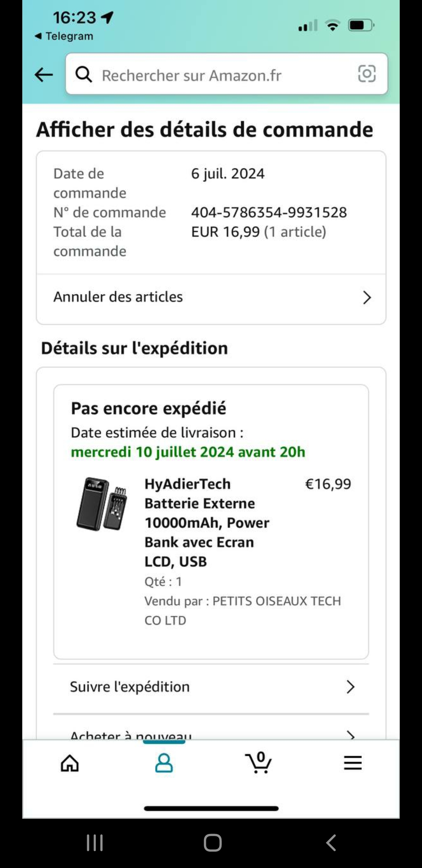Image resolution: width=422 pixels, height=868 pixels.
Task: Expand the Acheter à nouveau chevron
Action: 350,735
